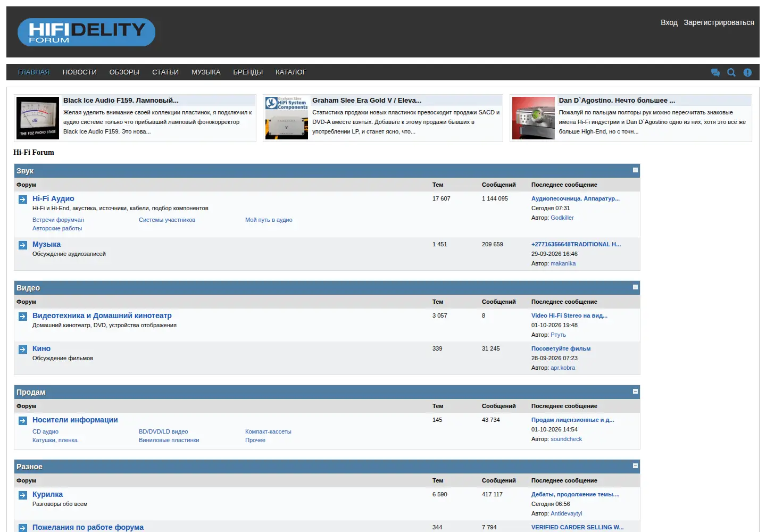Click the exclamation info icon in navbar
This screenshot has height=532, width=766.
click(x=747, y=72)
